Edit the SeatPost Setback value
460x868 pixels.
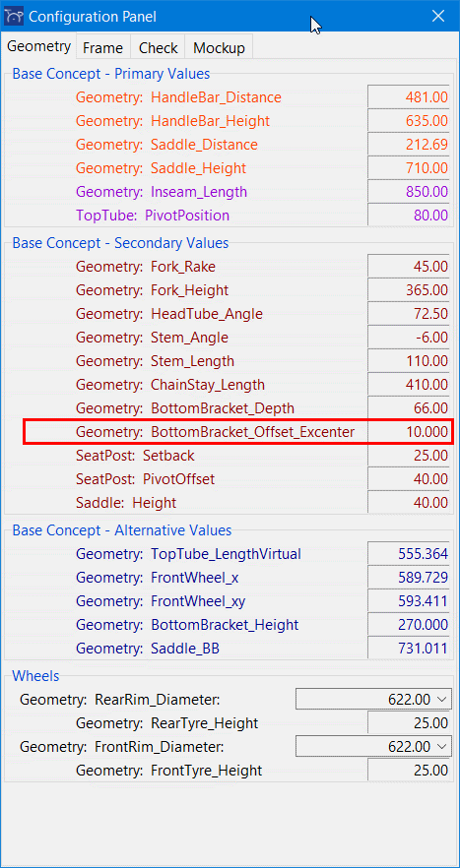409,456
